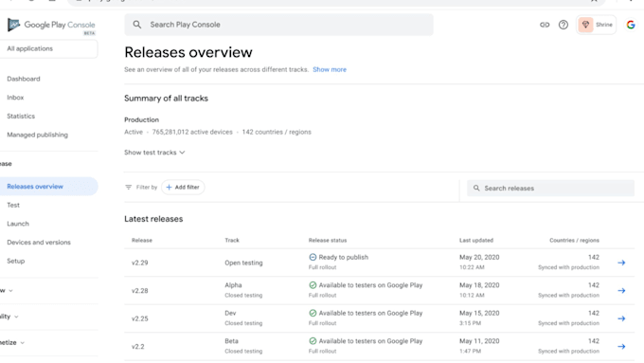644x363 pixels.
Task: Open the help question mark icon
Action: point(563,25)
